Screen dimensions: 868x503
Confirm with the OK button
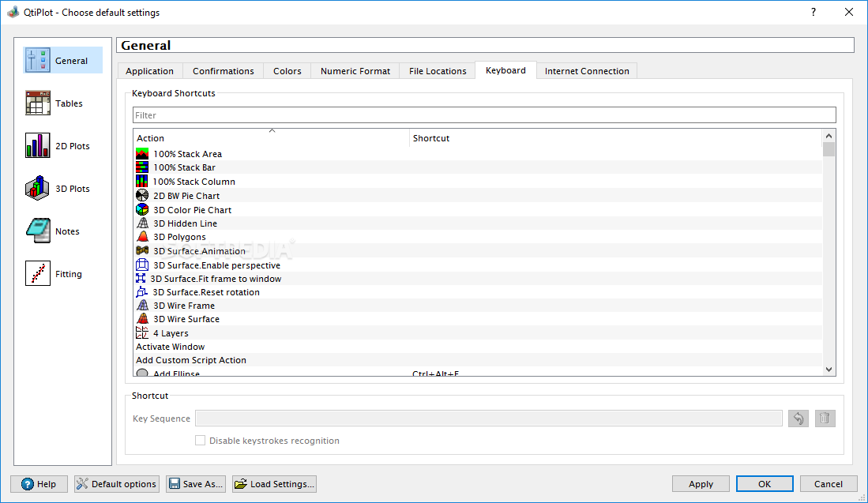coord(765,483)
